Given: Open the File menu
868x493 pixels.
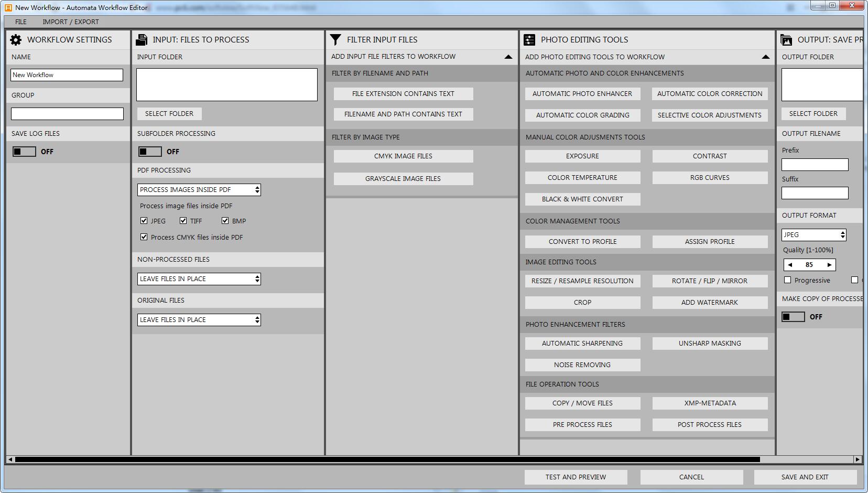Looking at the screenshot, I should coord(21,22).
